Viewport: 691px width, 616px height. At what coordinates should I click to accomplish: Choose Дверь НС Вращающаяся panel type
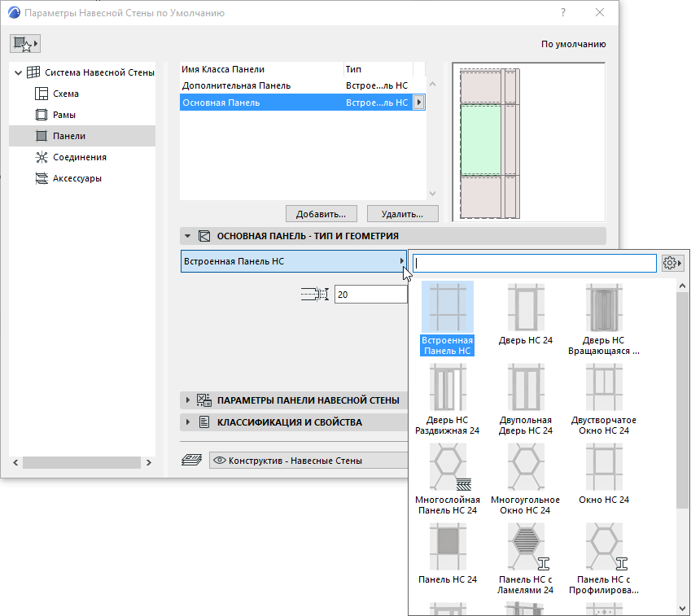tap(603, 320)
